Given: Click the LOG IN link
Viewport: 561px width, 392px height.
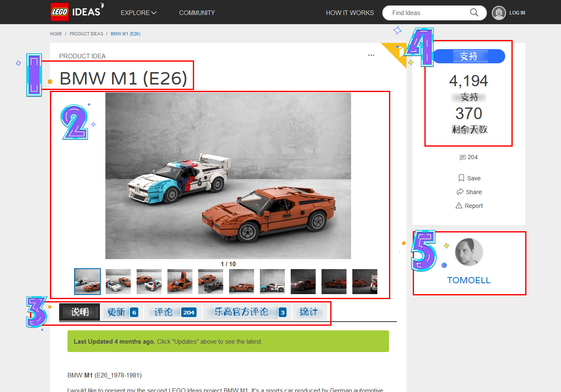Looking at the screenshot, I should point(517,13).
